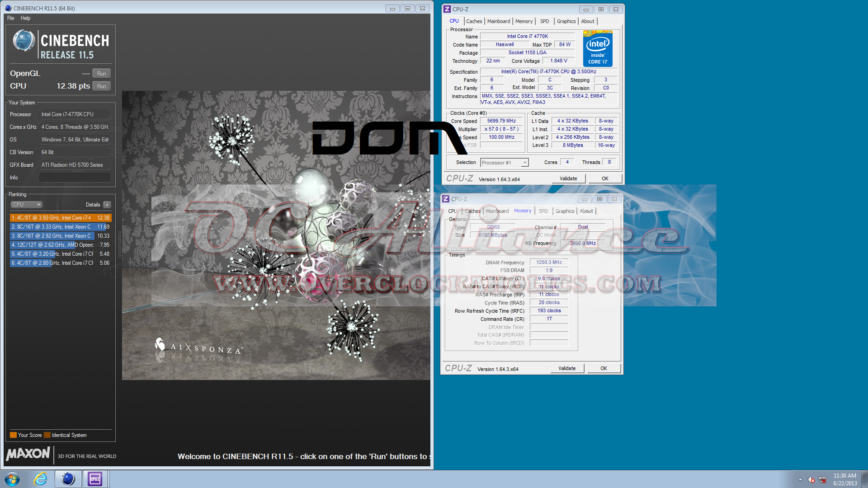Click the Processor field Intel Core i7-4770K CPU

pos(75,114)
